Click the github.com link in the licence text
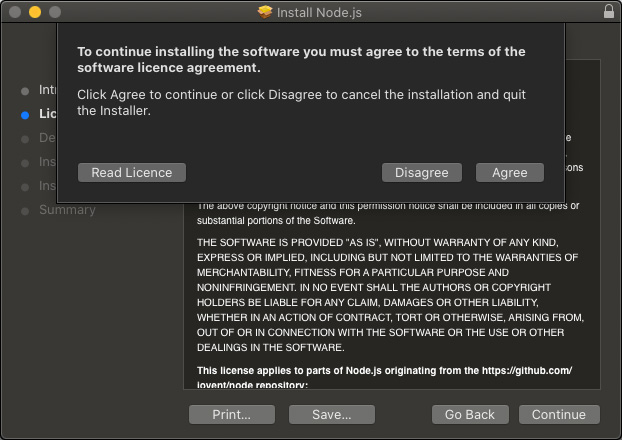Viewport: 622px width, 440px height. (541, 370)
